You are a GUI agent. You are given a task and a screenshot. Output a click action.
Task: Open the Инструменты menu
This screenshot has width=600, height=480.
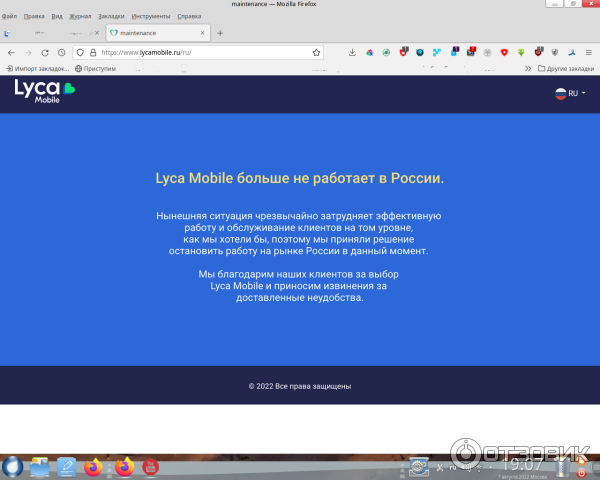151,16
